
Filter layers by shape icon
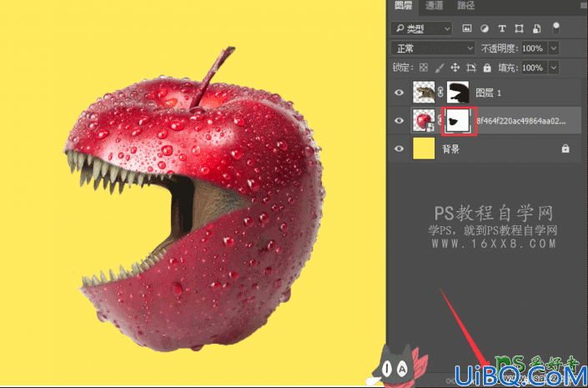[519, 28]
